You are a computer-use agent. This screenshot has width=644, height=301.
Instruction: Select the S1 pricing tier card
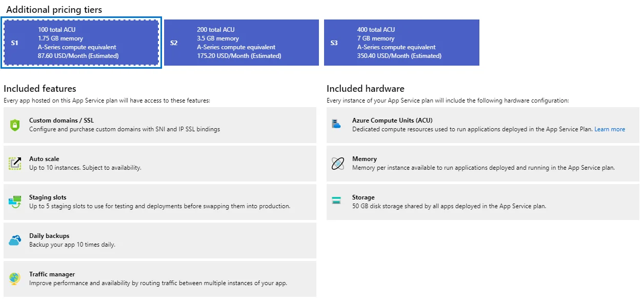[82, 43]
